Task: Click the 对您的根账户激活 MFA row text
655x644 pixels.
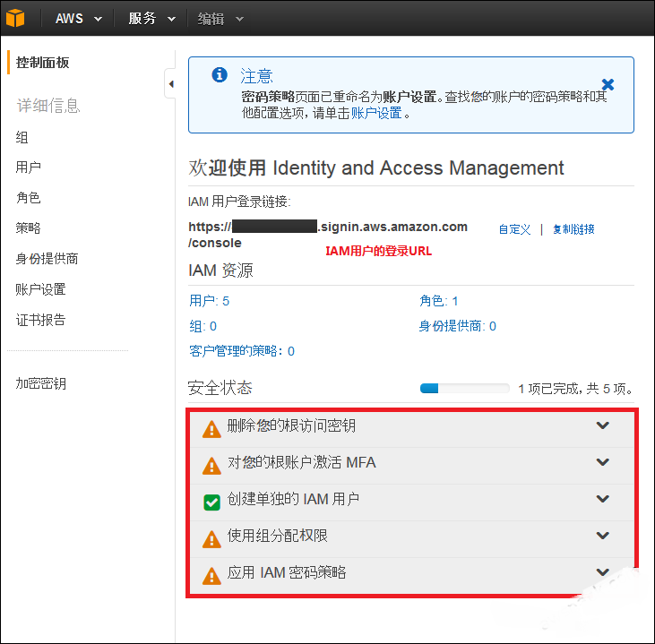Action: tap(301, 462)
